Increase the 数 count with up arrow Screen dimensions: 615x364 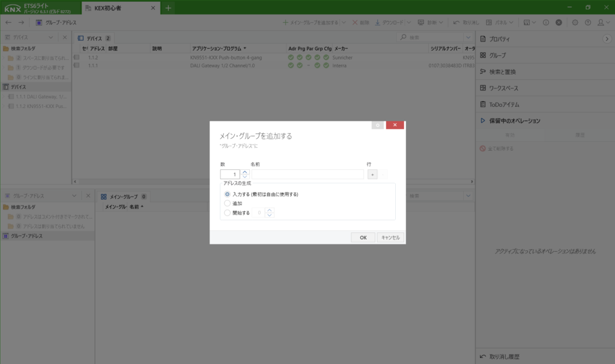[x=244, y=172]
